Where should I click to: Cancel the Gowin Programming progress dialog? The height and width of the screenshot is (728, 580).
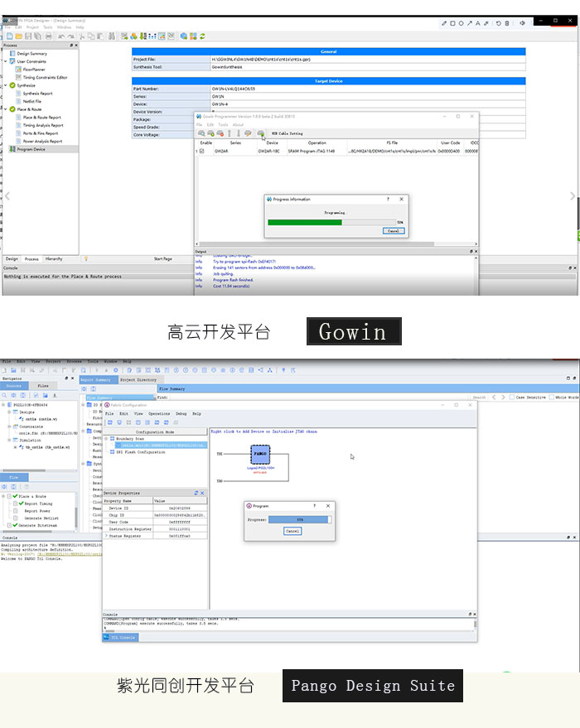[394, 231]
